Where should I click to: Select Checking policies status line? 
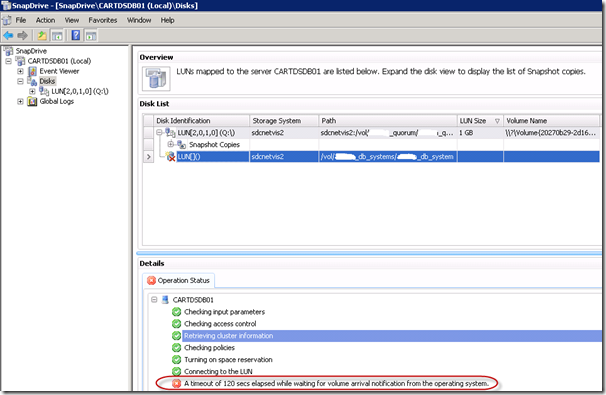pos(209,347)
